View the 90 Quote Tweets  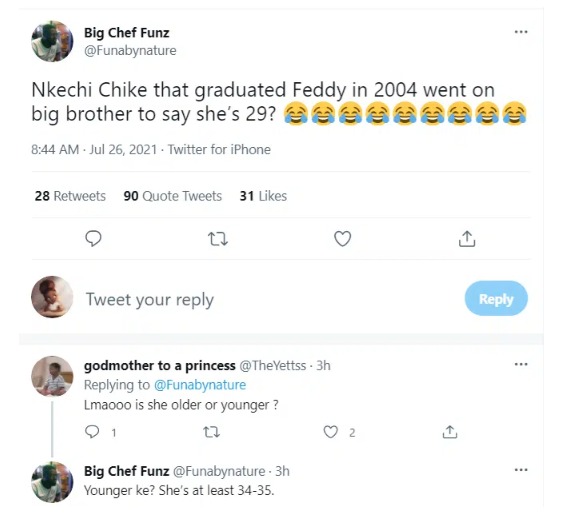173,196
